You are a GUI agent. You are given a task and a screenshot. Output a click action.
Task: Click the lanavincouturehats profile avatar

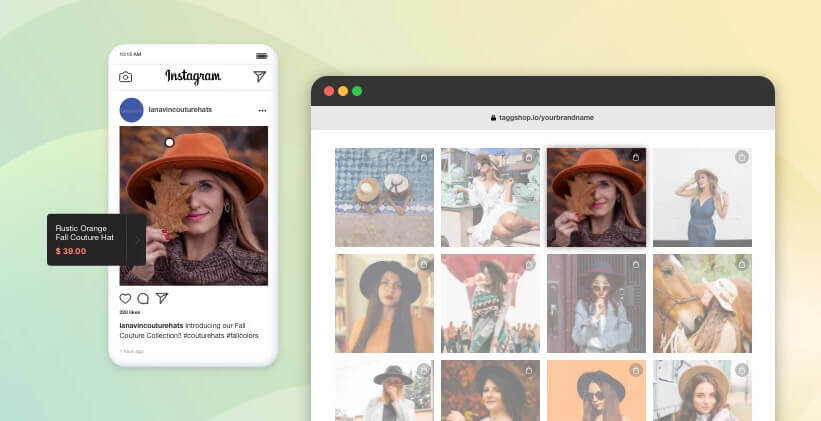(131, 110)
